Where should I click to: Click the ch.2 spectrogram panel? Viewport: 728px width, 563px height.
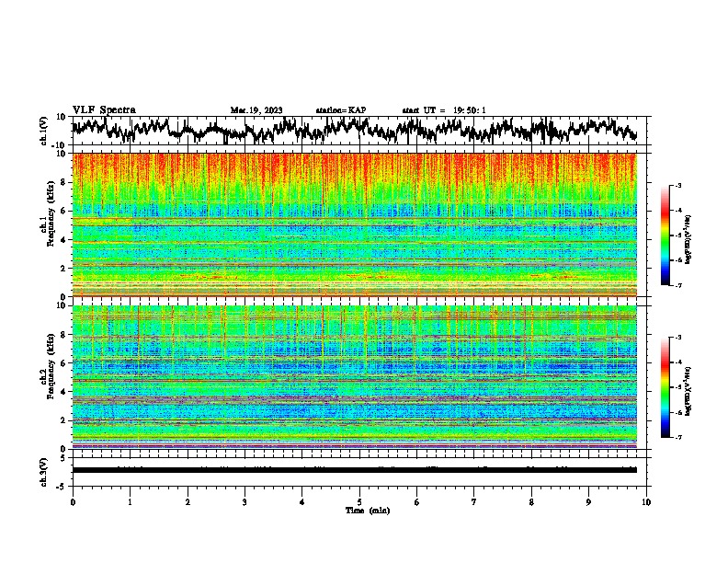(x=355, y=377)
